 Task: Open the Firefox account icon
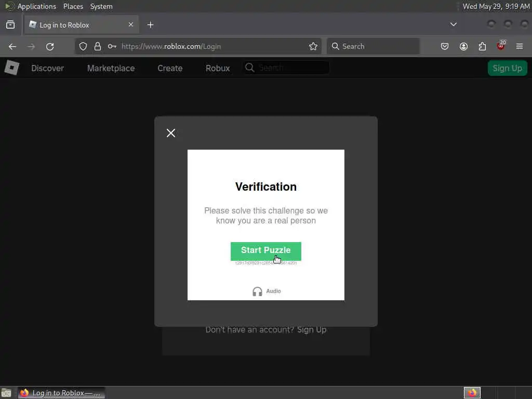tap(463, 46)
